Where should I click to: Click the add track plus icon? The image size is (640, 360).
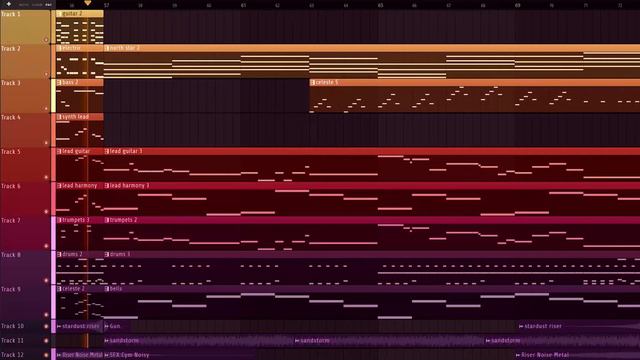tap(9, 4)
